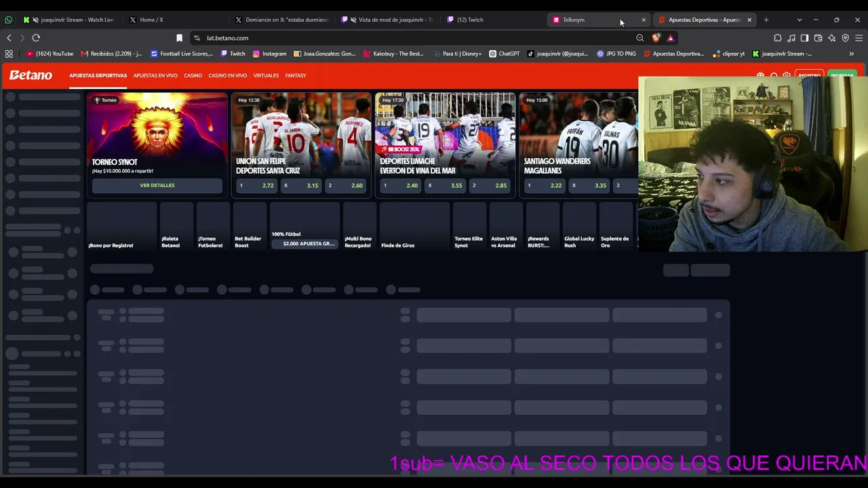Unmute the joaquinvlr Stream tab audio

(x=35, y=20)
